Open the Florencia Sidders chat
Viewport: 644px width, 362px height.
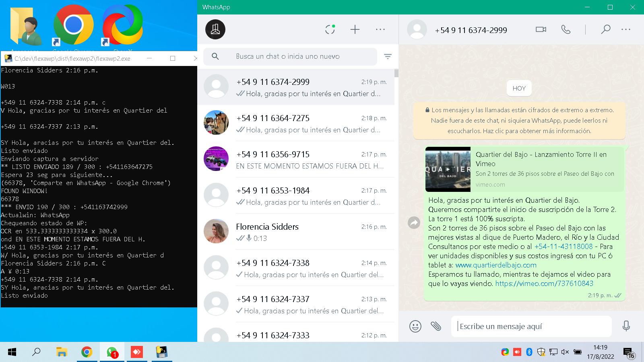coord(296,232)
